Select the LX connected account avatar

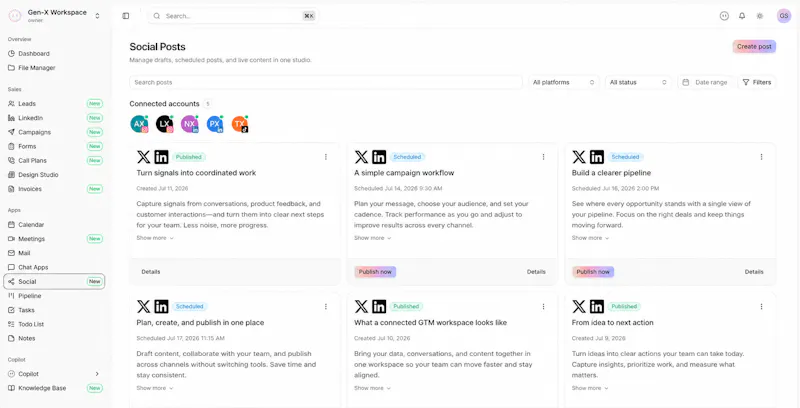pyautogui.click(x=164, y=124)
